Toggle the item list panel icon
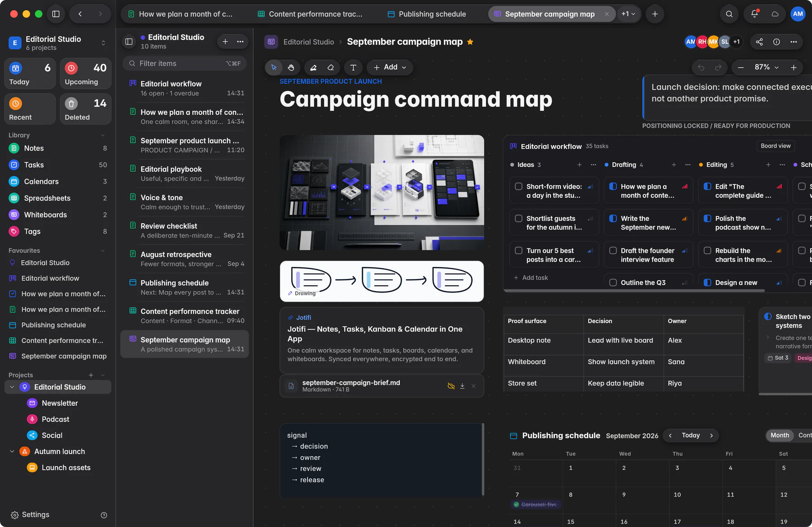Image resolution: width=812 pixels, height=527 pixels. point(129,41)
